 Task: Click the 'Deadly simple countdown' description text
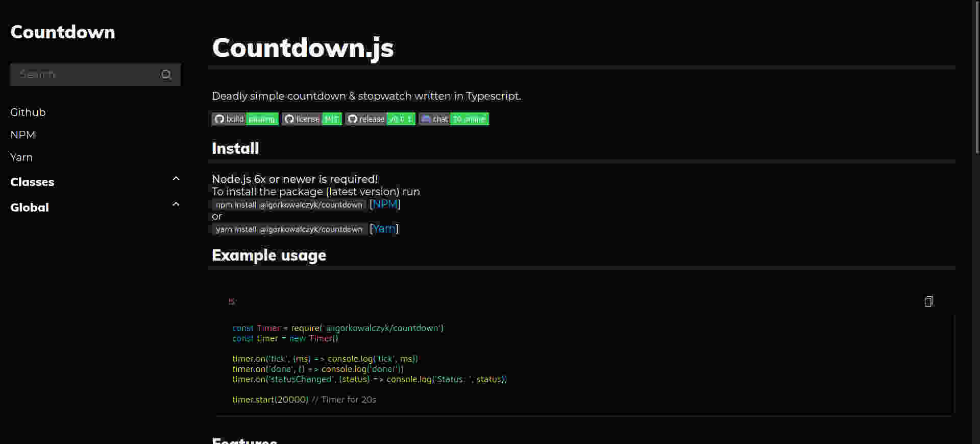(366, 96)
